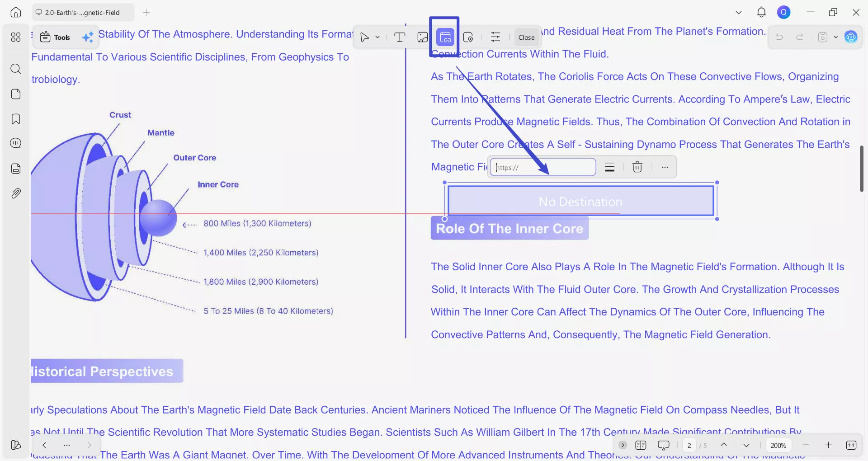The image size is (868, 461).
Task: Click the current page number field
Action: (689, 445)
